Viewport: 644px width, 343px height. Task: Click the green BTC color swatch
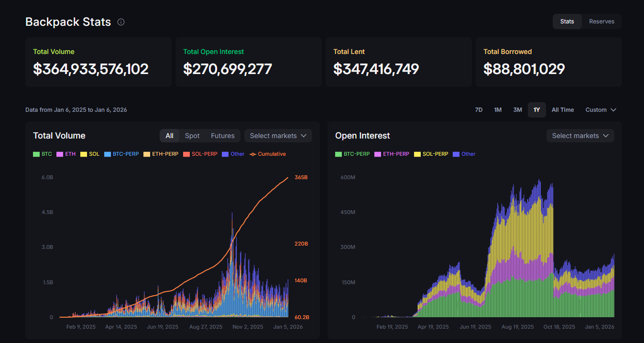click(x=36, y=154)
